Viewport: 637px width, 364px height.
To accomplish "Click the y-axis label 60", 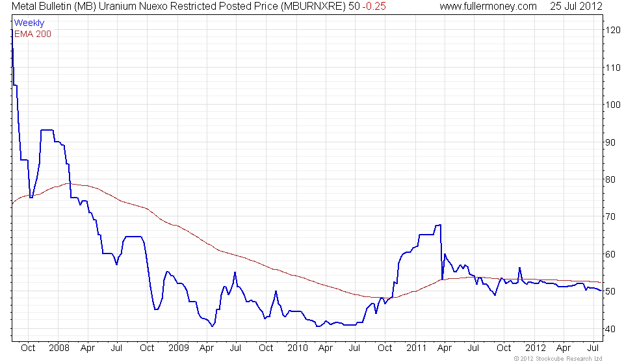I will point(610,254).
